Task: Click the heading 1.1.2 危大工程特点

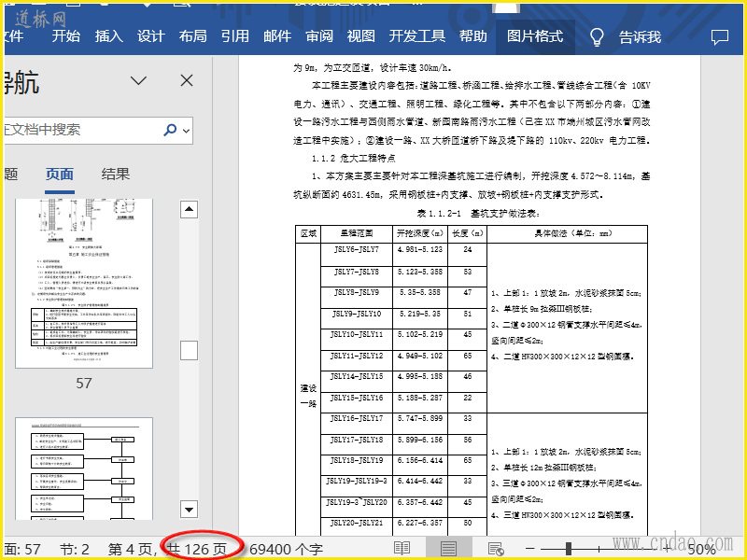Action: [x=354, y=158]
